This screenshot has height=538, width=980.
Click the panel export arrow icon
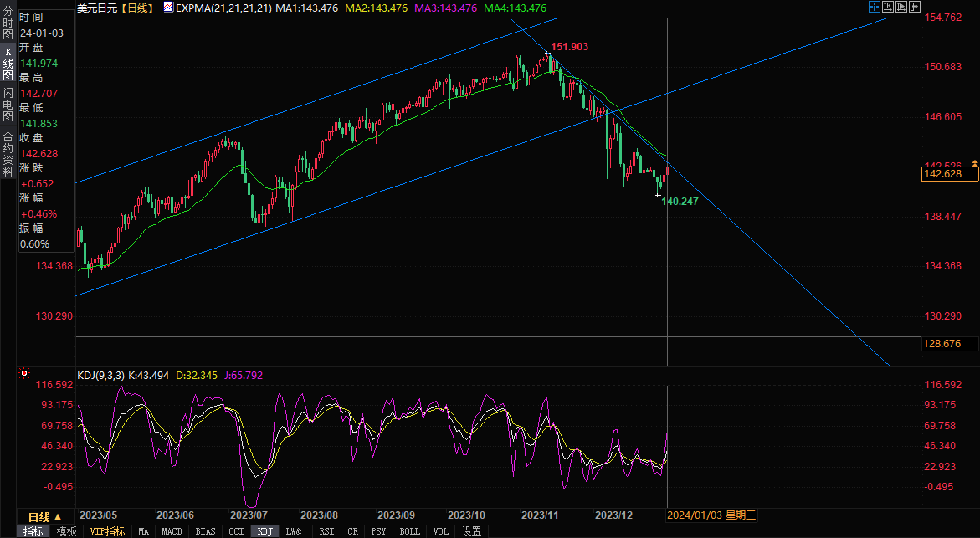coord(916,7)
